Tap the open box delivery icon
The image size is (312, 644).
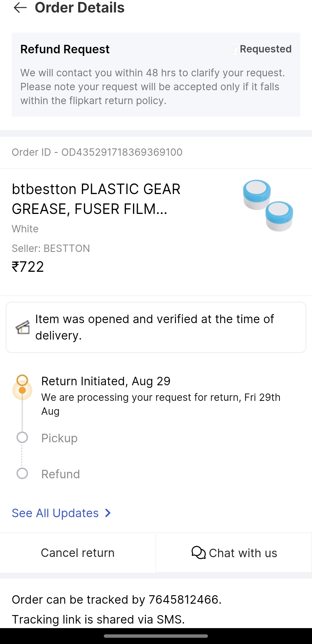click(x=23, y=327)
